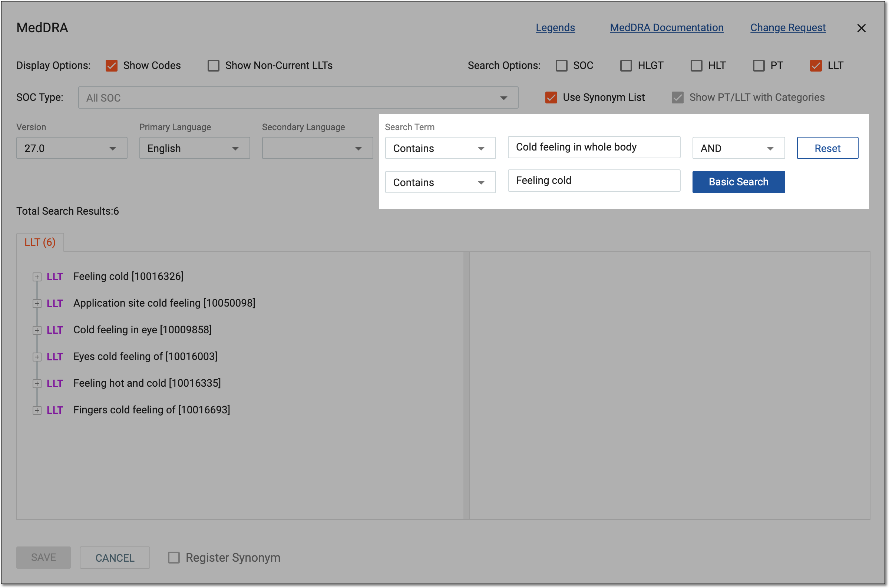Expand Application site cold feeling node
This screenshot has height=588, width=889.
pos(37,303)
